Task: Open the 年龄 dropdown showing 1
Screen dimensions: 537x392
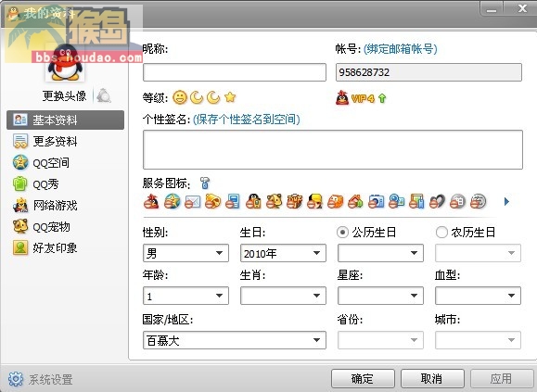Action: 185,296
